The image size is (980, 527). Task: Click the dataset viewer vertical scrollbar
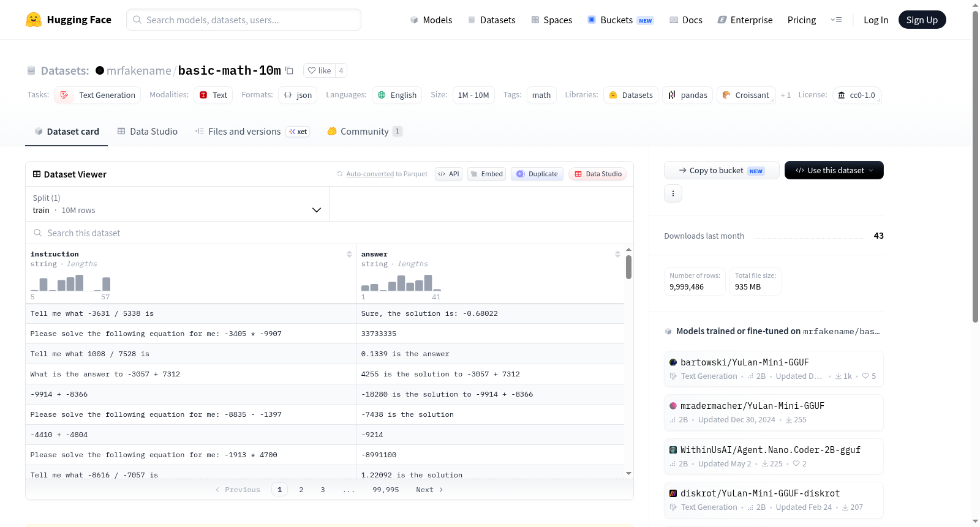pyautogui.click(x=628, y=267)
